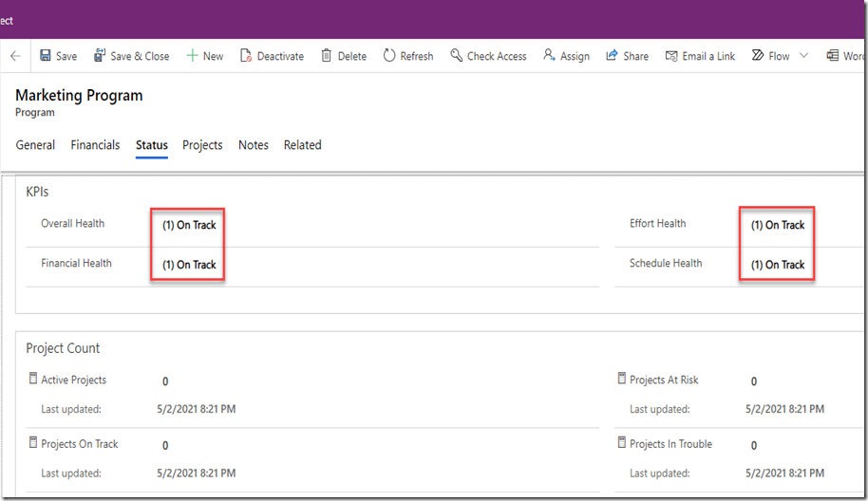The image size is (868, 501).
Task: Click the Email a Link button
Action: (700, 56)
